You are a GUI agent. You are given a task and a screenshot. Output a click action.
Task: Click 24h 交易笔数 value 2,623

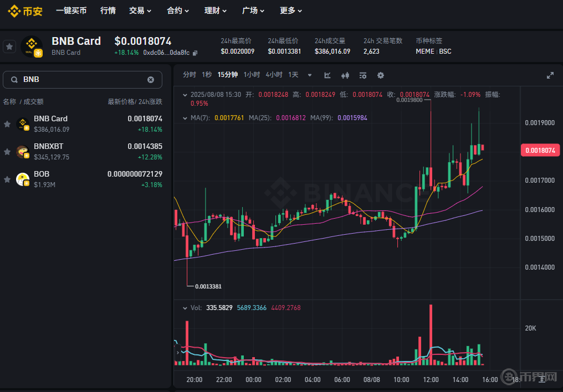pyautogui.click(x=371, y=51)
